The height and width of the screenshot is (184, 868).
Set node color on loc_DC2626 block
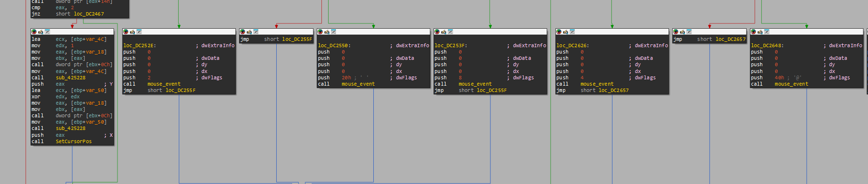click(559, 32)
